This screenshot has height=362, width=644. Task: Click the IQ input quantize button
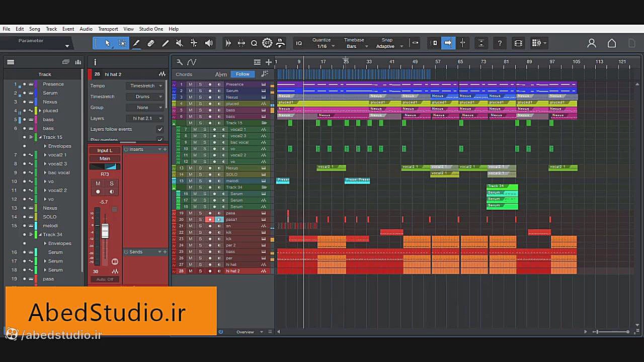coord(299,43)
